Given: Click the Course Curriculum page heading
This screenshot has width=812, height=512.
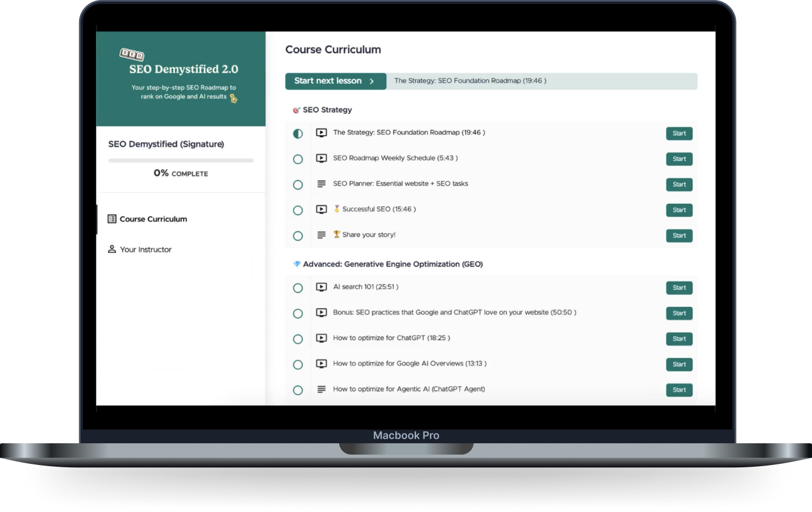Looking at the screenshot, I should tap(333, 50).
